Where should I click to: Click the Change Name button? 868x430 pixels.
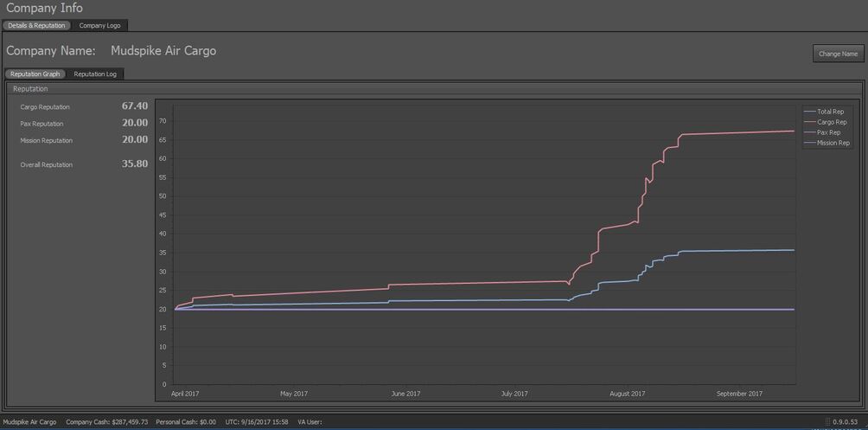pos(838,54)
